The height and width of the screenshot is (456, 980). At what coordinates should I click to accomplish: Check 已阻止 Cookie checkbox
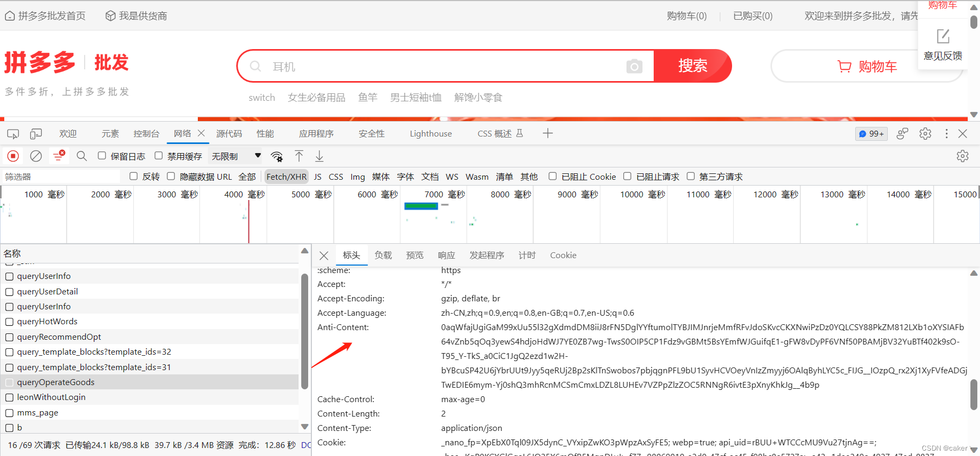coord(552,176)
